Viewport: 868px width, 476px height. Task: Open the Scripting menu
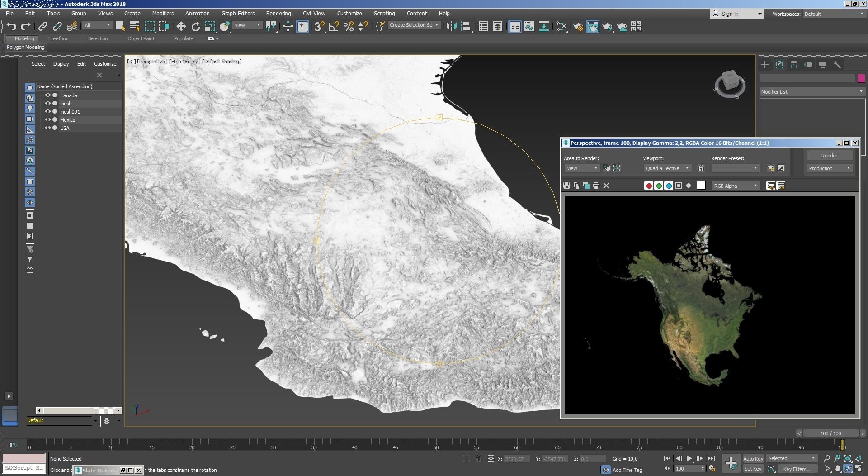click(x=384, y=14)
